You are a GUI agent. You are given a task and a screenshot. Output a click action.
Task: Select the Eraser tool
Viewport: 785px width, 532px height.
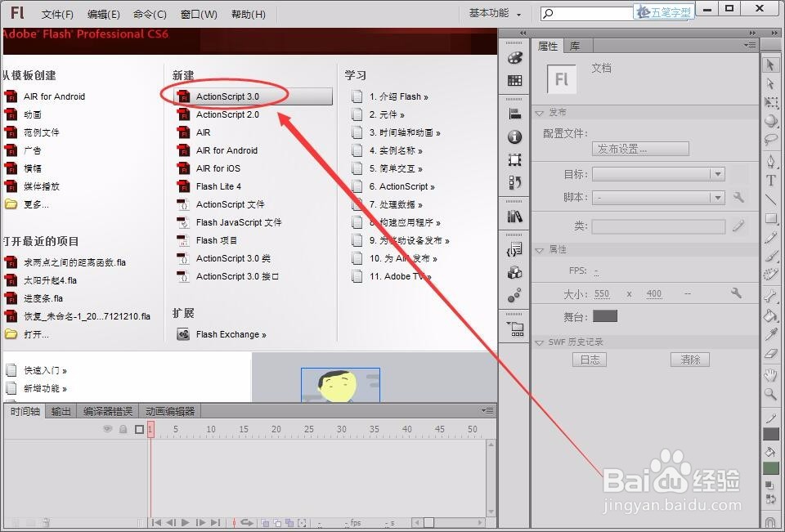click(770, 353)
